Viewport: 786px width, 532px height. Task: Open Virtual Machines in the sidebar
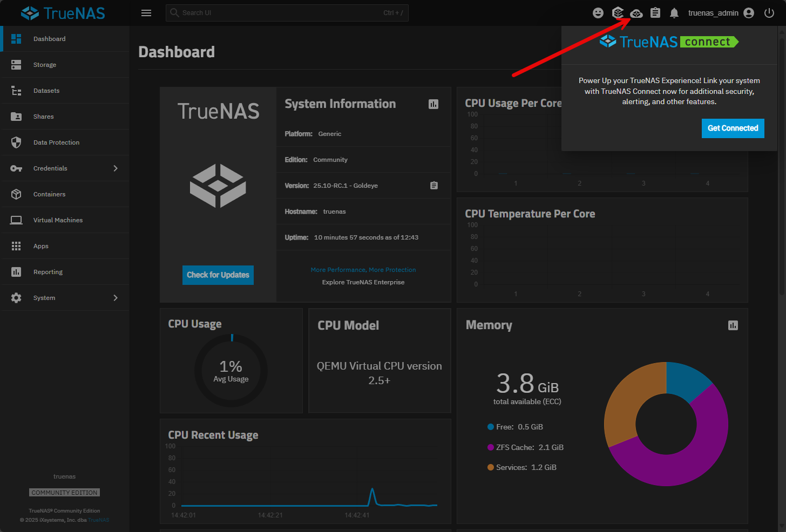(x=65, y=220)
